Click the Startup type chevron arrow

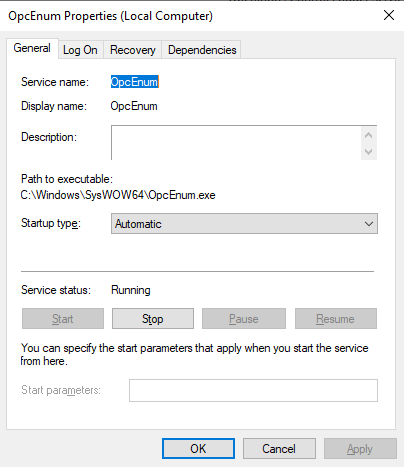point(369,224)
